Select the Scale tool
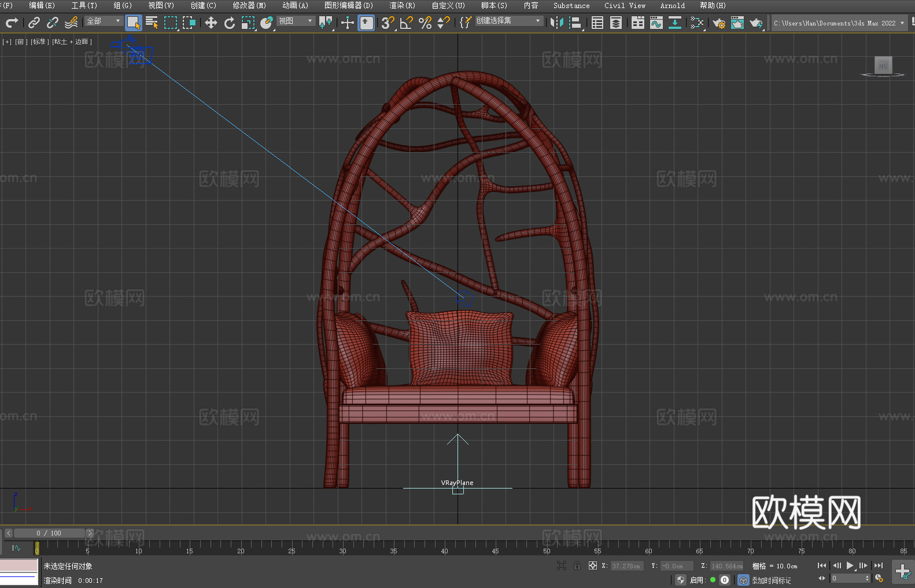Image resolution: width=915 pixels, height=588 pixels. tap(248, 23)
